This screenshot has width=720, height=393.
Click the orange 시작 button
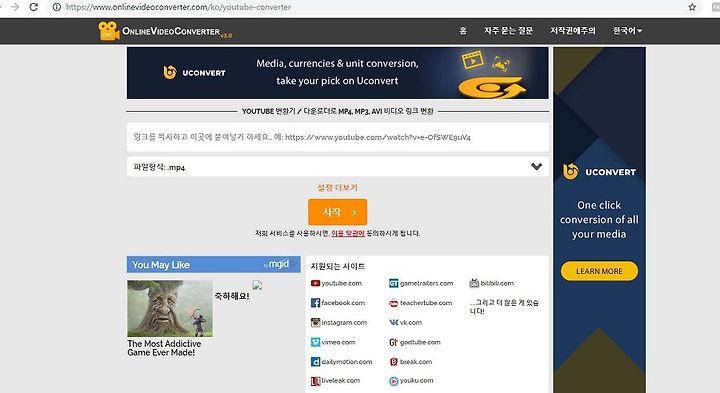(338, 212)
